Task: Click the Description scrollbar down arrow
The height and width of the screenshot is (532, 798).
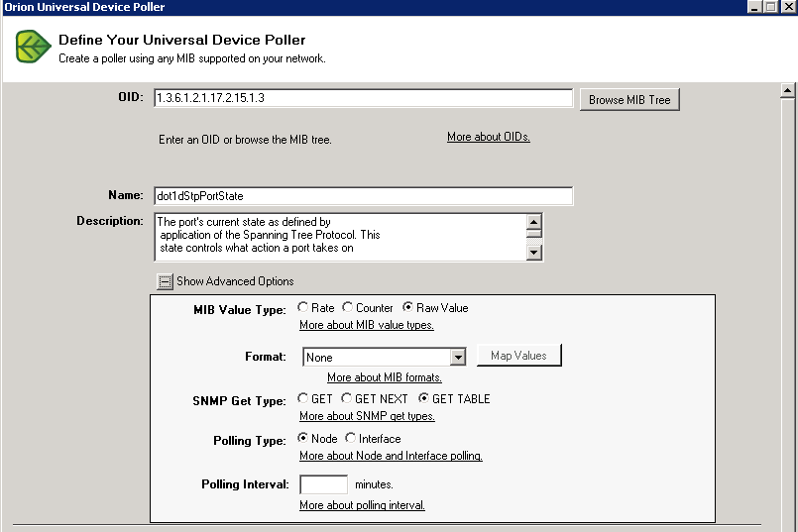Action: [534, 253]
